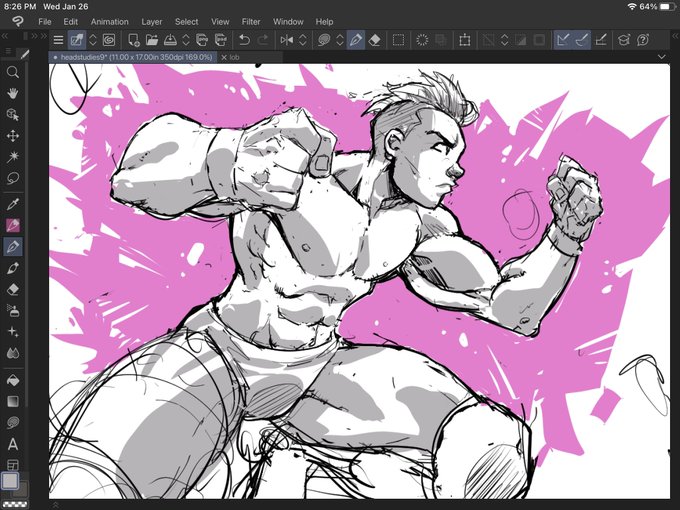Open the hamburger menu in command bar
Viewport: 680px width, 510px height.
coord(58,40)
